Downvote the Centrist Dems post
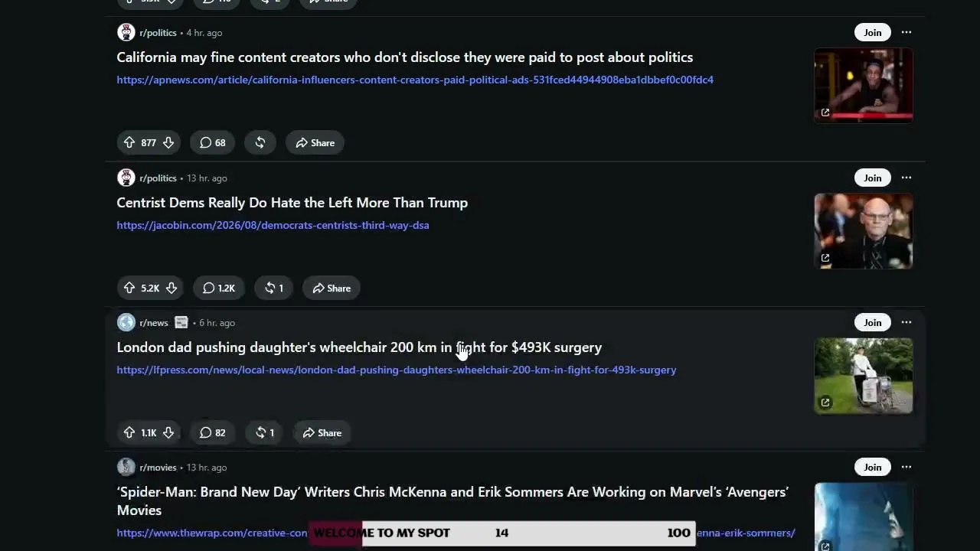 tap(171, 288)
